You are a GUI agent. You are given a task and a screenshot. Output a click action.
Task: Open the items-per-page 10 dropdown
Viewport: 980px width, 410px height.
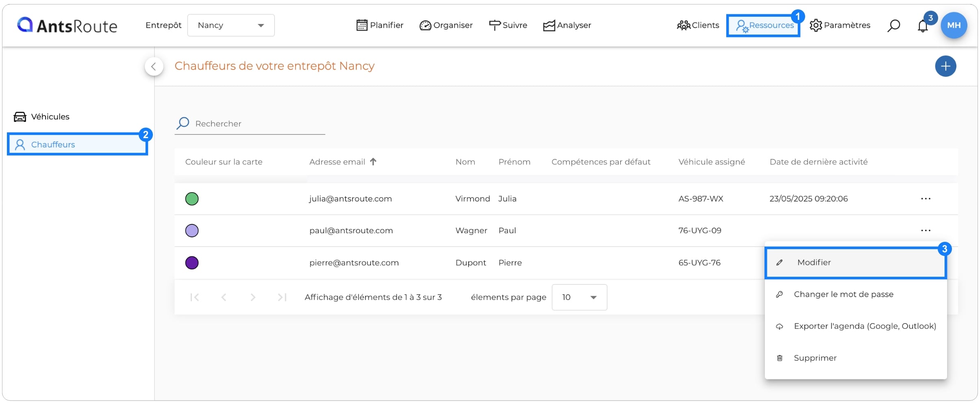[579, 297]
